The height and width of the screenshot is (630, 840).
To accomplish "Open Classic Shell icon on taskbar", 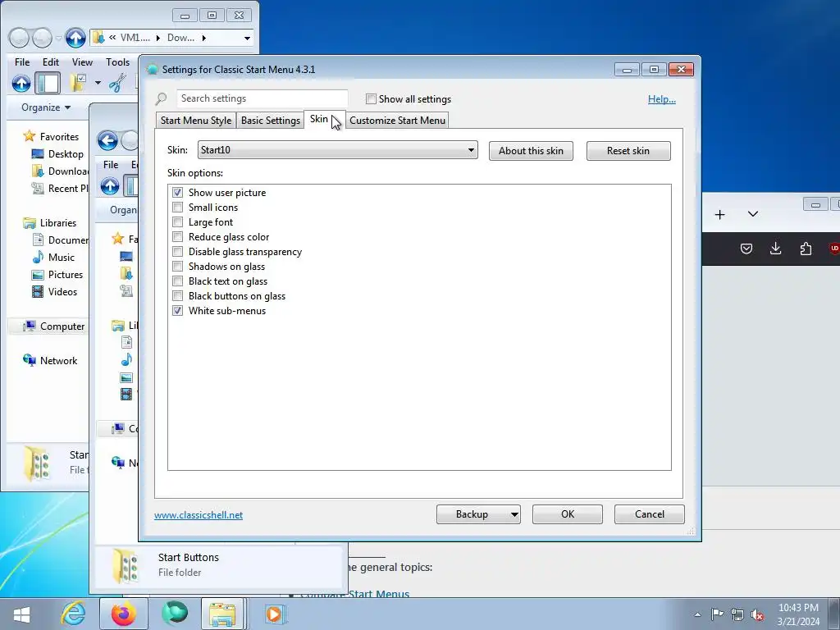I will pos(175,614).
